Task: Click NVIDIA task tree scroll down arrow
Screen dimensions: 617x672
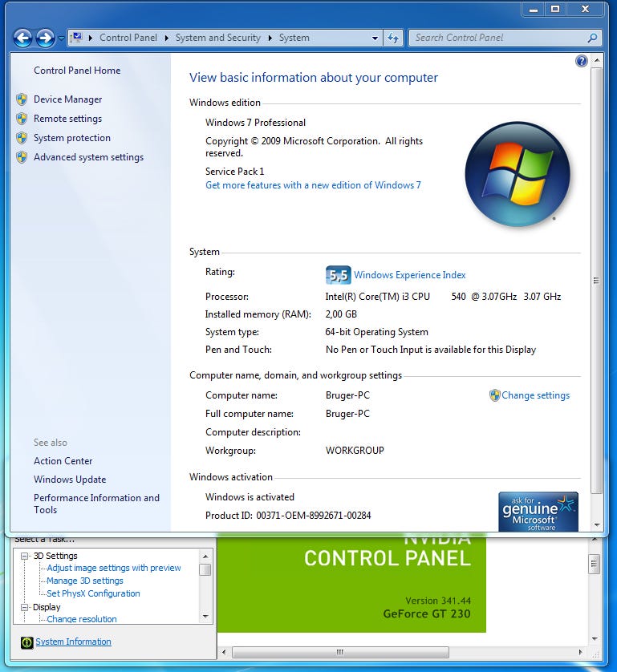Action: click(x=205, y=617)
